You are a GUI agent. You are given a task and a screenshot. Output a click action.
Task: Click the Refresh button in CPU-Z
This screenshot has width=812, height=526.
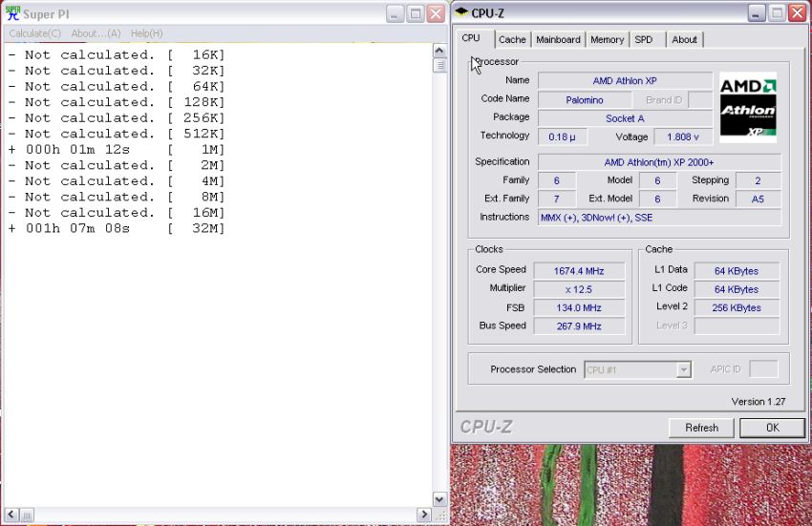pyautogui.click(x=702, y=428)
